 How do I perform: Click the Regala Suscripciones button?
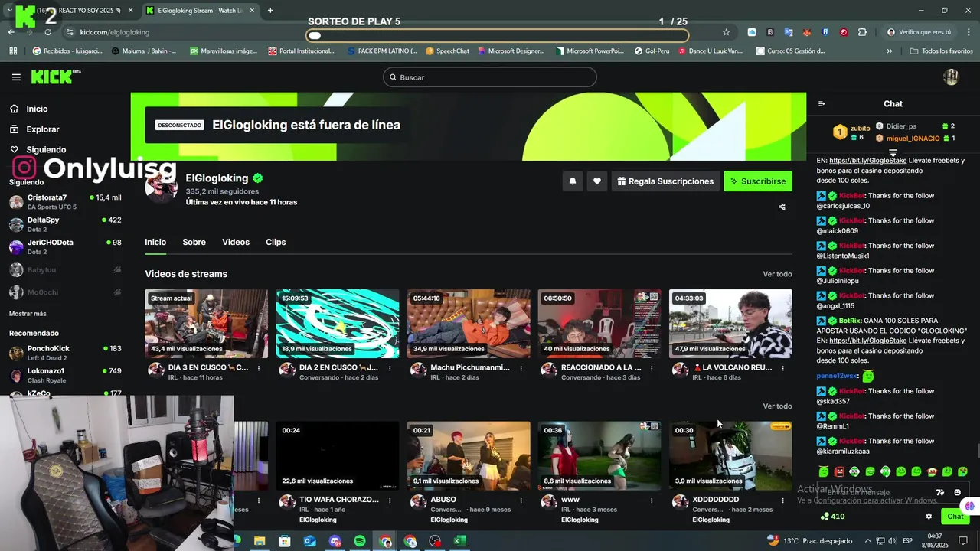point(665,181)
